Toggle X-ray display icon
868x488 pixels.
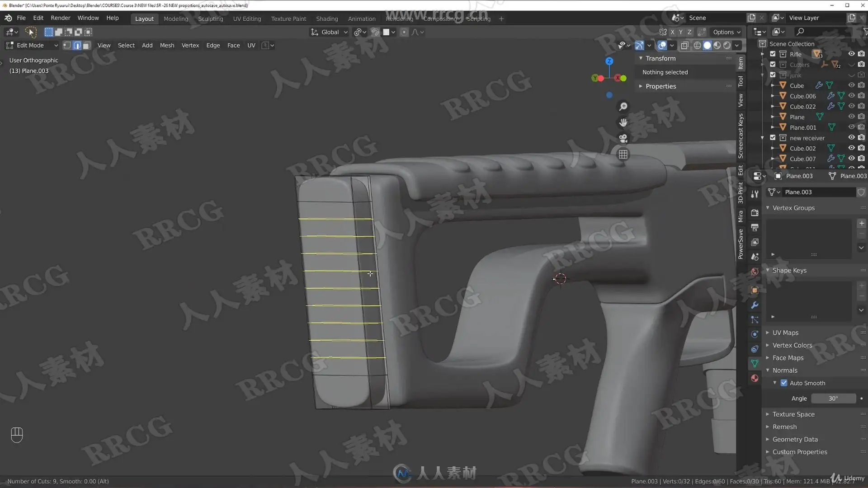[x=684, y=45]
